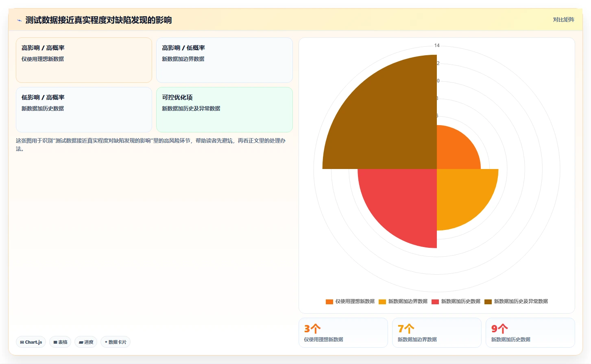Click the 数据卡片 tag
Image resolution: width=591 pixels, height=364 pixels.
pyautogui.click(x=116, y=342)
